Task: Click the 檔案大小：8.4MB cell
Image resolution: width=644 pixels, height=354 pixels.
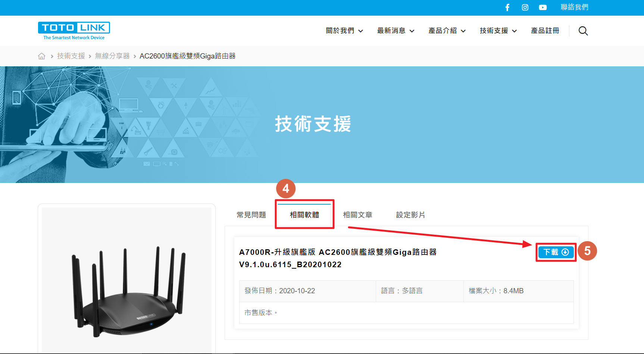Action: [x=519, y=291]
